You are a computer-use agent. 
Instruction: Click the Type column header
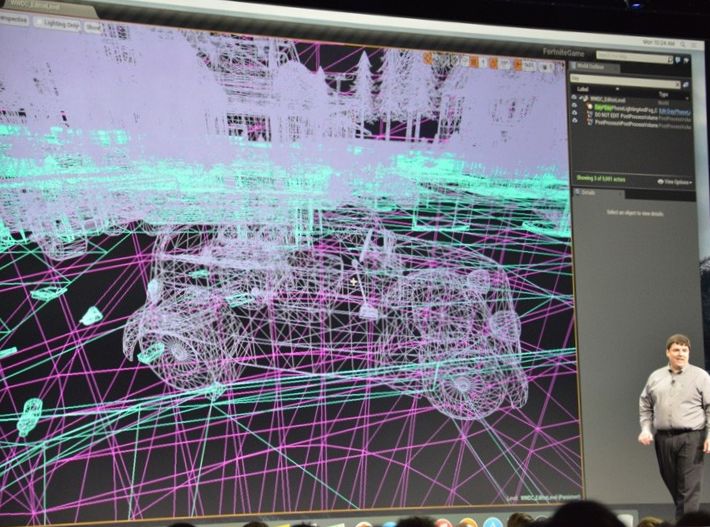pyautogui.click(x=663, y=94)
